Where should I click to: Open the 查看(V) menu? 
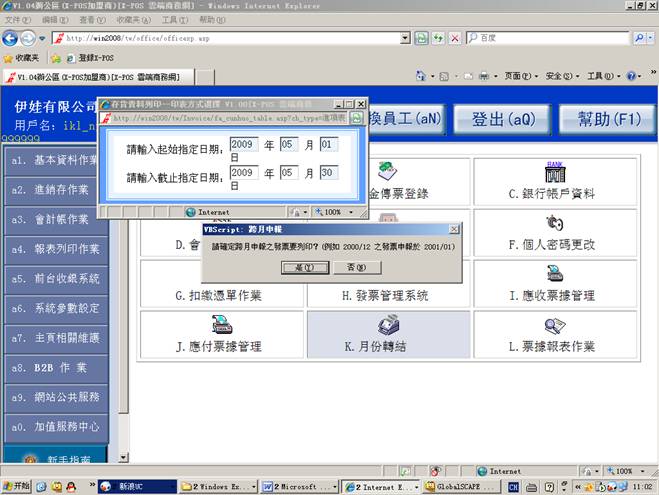[92, 19]
